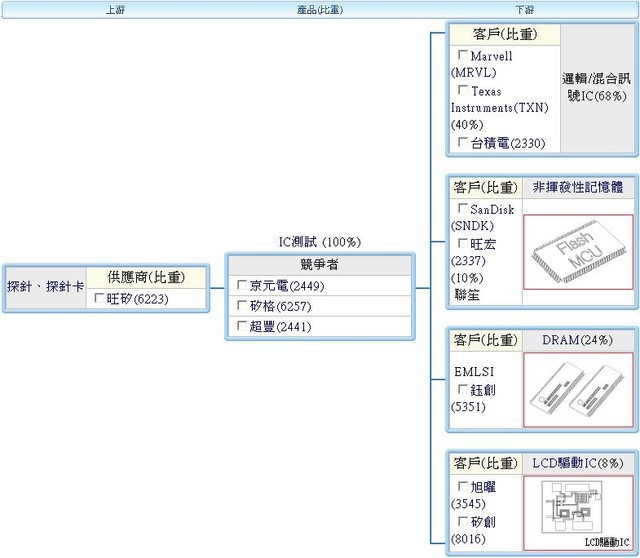The height and width of the screenshot is (558, 640).
Task: Click the 超豐(2441) link
Action: click(x=280, y=327)
